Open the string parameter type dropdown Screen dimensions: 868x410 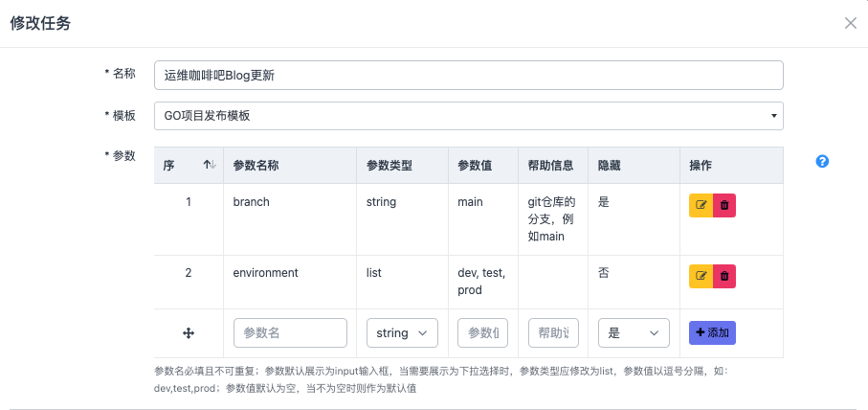point(402,332)
